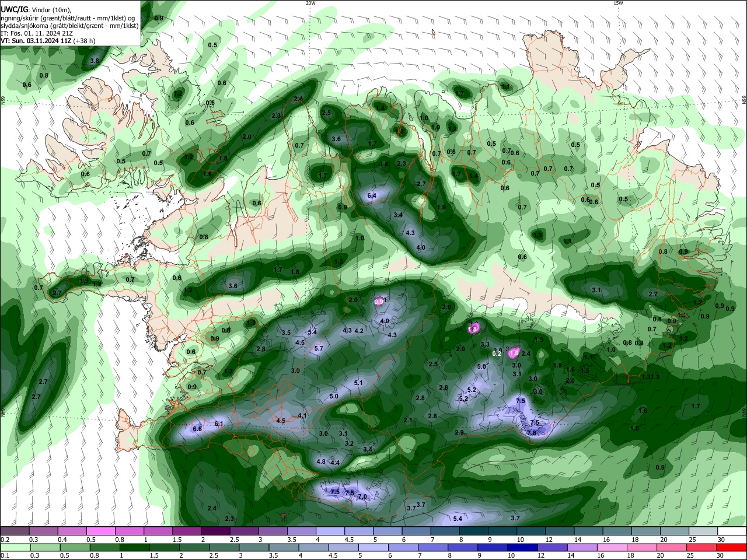Click the 7.0 precipitation value on the map

tap(362, 496)
